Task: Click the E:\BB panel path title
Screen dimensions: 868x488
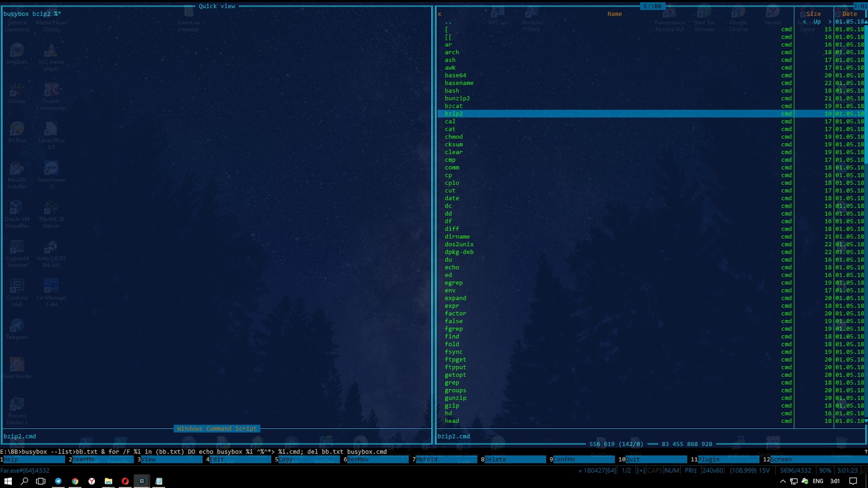Action: [x=653, y=7]
